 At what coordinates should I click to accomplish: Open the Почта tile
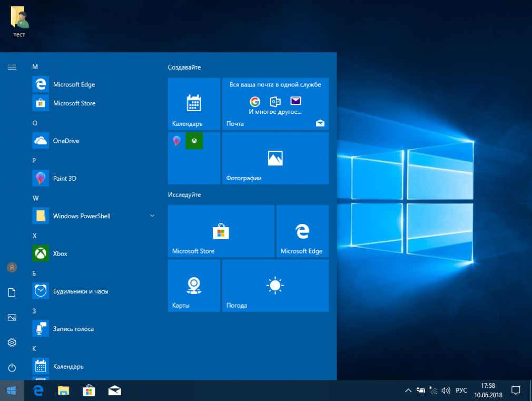[275, 104]
